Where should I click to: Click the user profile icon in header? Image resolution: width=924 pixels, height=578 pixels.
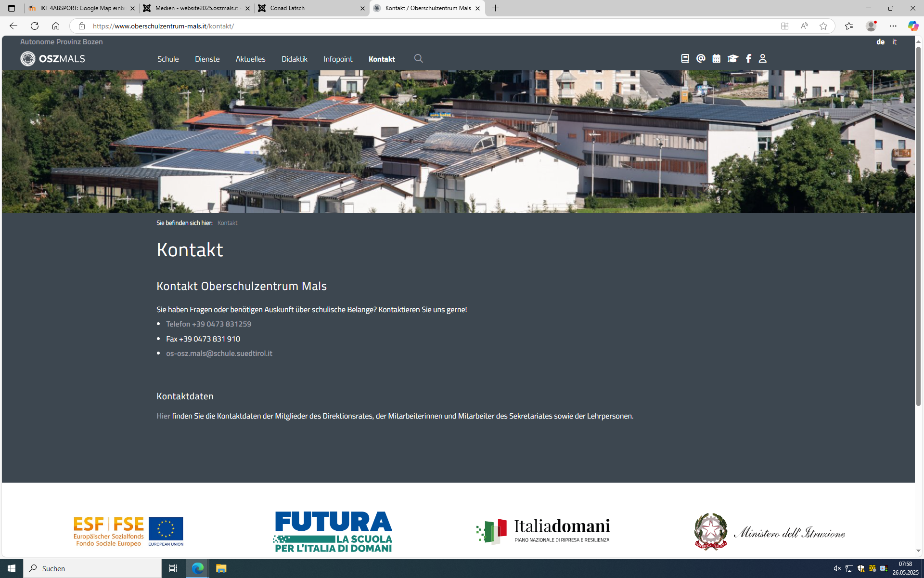click(762, 58)
